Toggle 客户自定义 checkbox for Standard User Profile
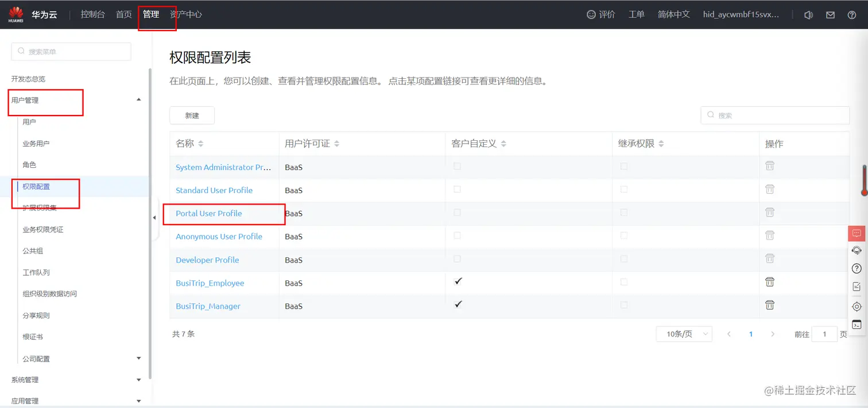Viewport: 868px width, 408px height. (457, 189)
